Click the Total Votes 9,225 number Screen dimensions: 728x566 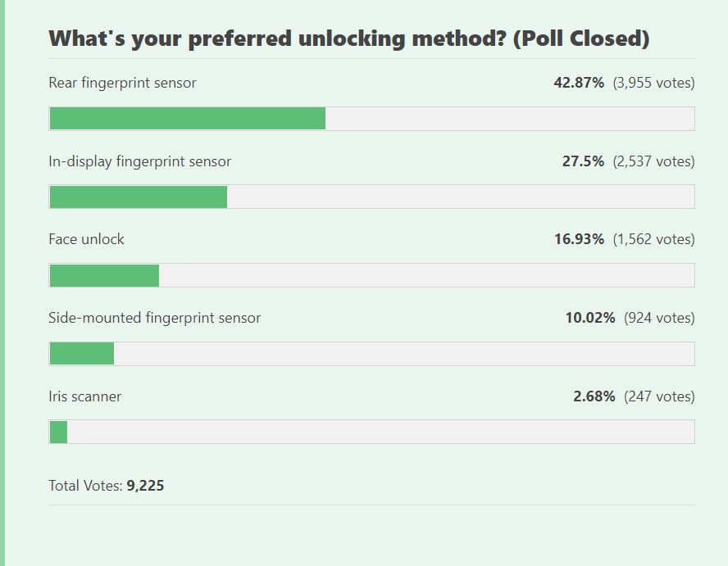[x=145, y=486]
